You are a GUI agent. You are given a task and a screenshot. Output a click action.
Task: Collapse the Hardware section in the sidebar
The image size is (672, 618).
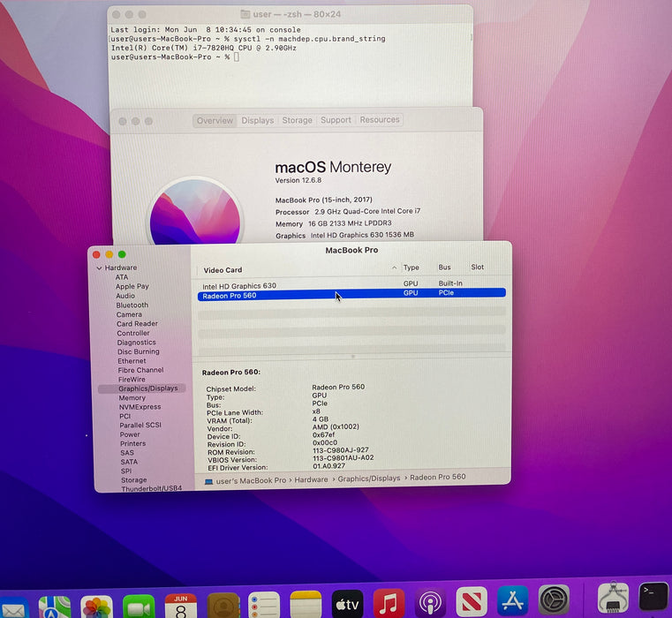[100, 268]
